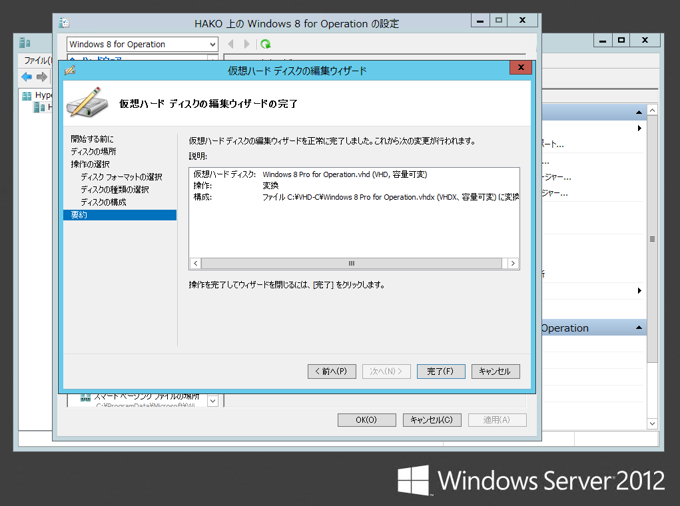
Task: Click the .vhdx file path configuration text
Action: click(x=391, y=197)
